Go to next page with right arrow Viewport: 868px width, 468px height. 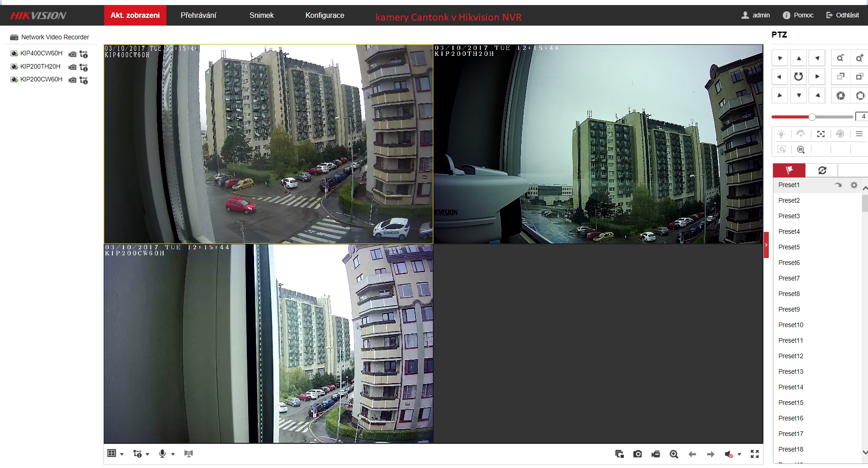pos(710,454)
